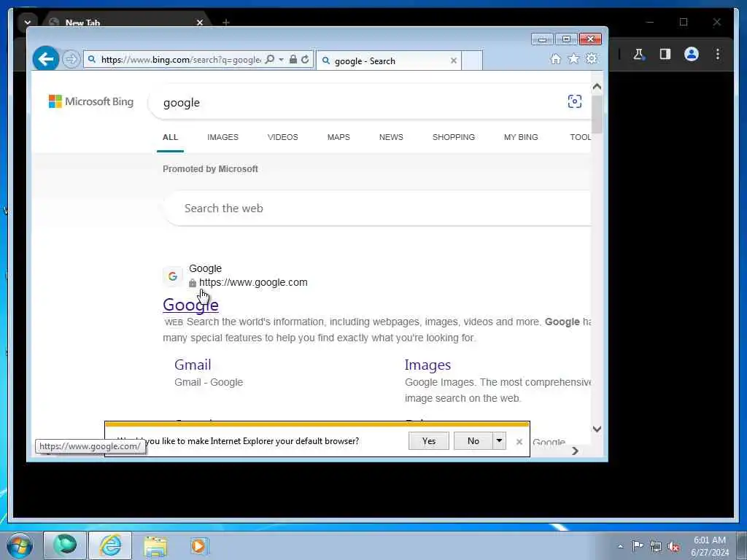Click the IE forward arrow button

tap(71, 60)
